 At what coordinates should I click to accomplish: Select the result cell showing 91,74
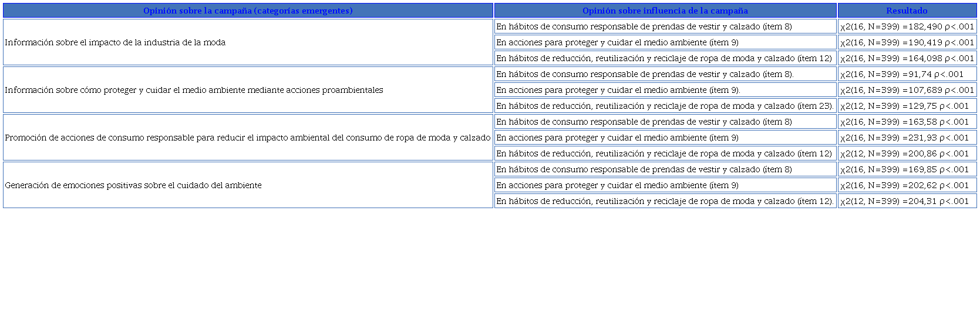click(x=902, y=74)
